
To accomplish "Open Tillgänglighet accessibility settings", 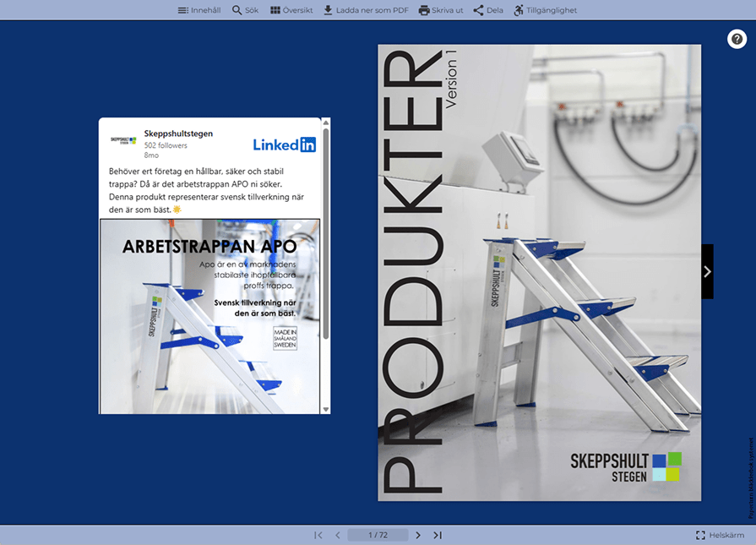I will point(545,10).
